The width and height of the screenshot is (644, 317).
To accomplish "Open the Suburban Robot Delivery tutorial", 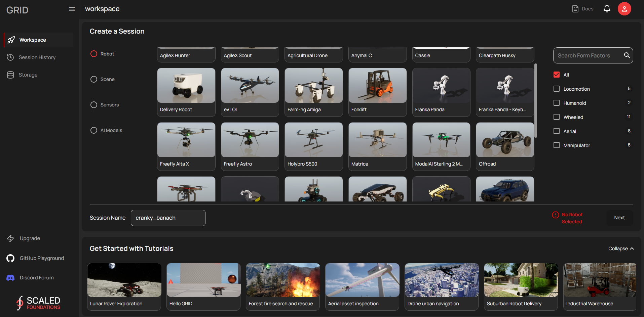I will click(521, 287).
